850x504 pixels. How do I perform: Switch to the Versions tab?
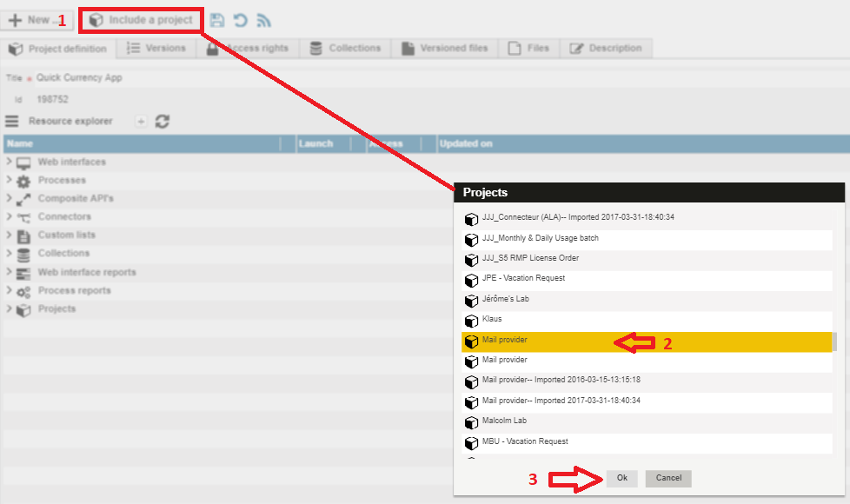click(x=157, y=49)
